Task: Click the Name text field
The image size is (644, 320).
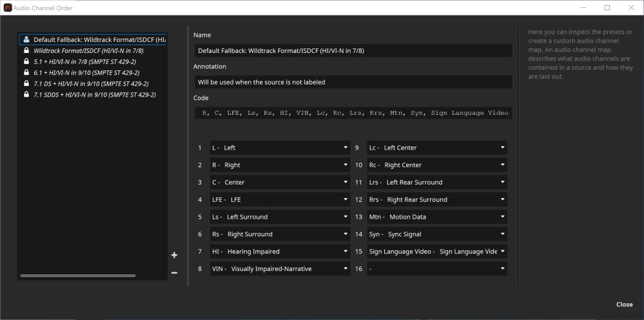Action: point(353,50)
